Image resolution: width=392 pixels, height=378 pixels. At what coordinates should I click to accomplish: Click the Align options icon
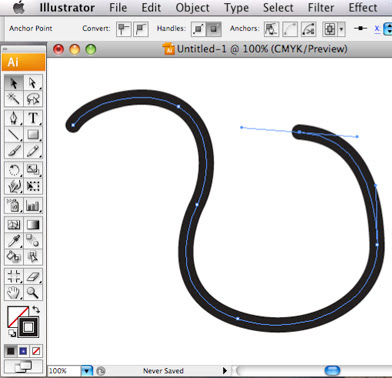click(330, 29)
